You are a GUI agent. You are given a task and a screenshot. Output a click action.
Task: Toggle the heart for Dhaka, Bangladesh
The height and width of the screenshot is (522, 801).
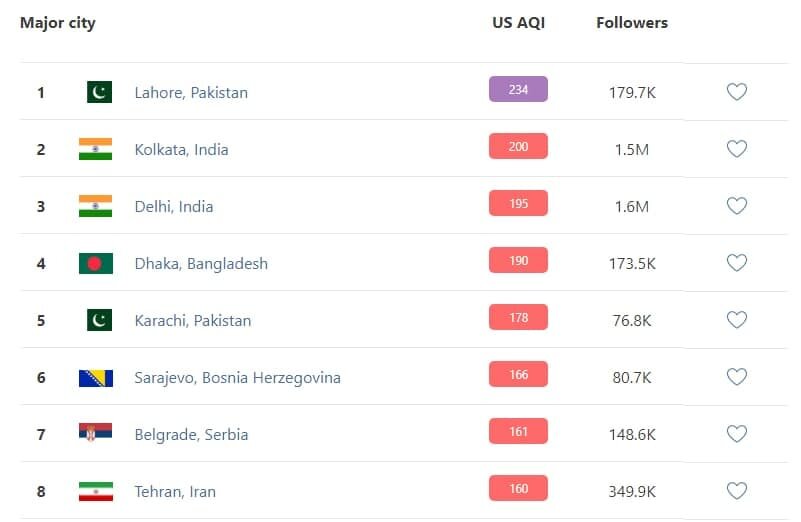(x=736, y=263)
